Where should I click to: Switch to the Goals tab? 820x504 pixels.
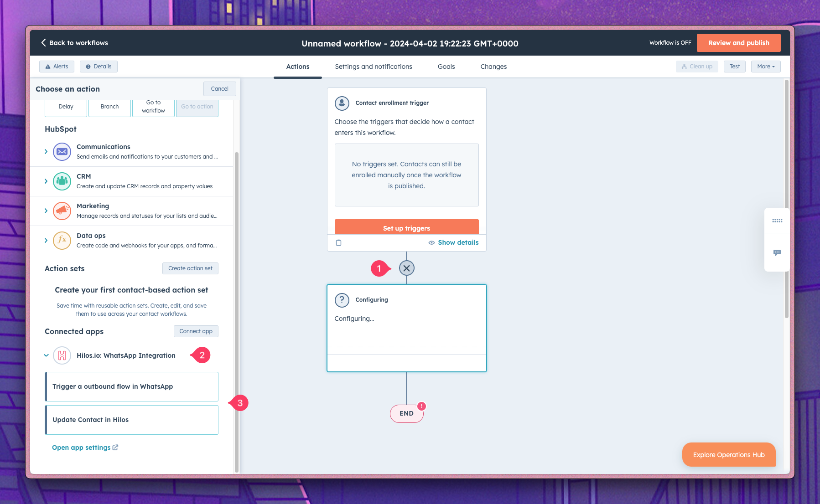click(x=446, y=67)
